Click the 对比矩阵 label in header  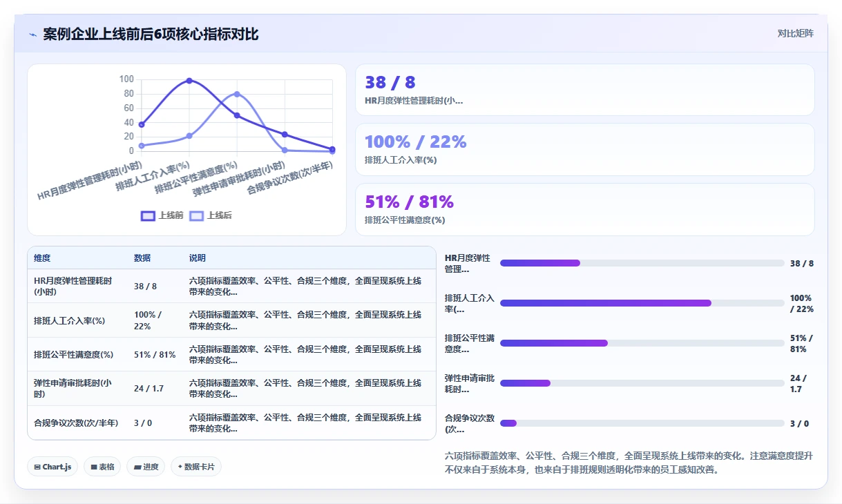[x=795, y=33]
